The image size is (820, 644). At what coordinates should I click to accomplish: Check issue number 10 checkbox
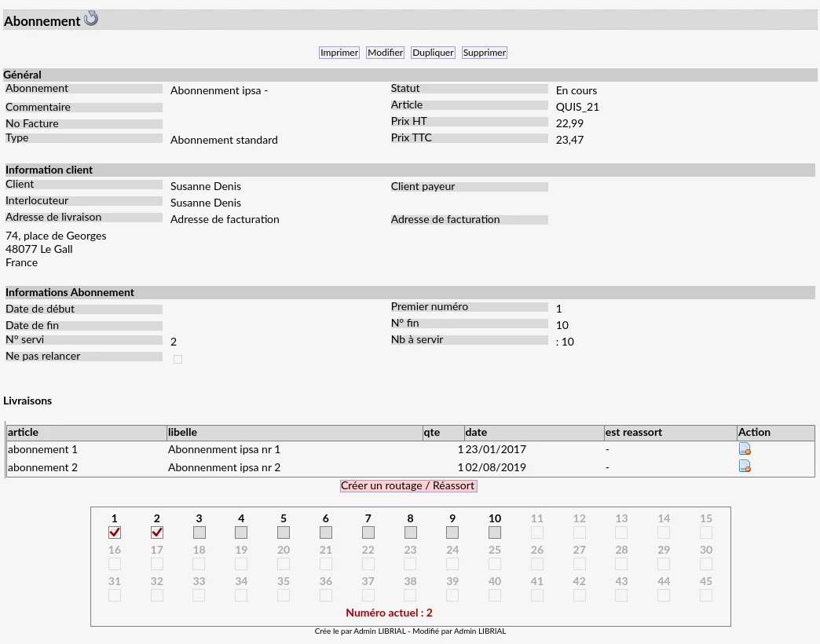pos(495,532)
